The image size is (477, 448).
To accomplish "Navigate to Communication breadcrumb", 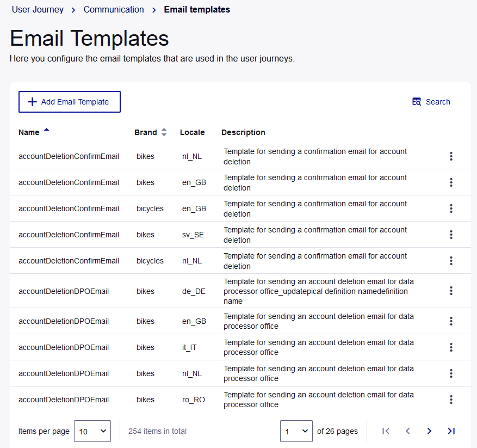I will pos(114,9).
